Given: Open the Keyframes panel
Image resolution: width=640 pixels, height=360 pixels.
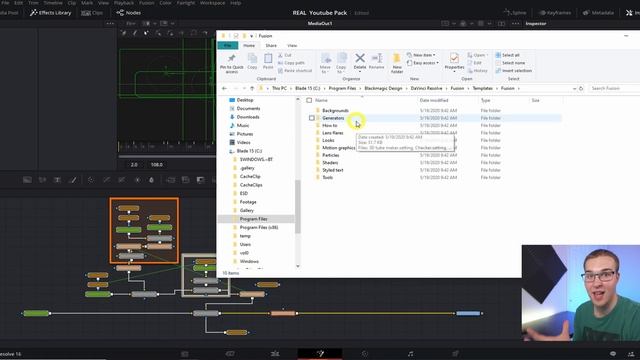Looking at the screenshot, I should [555, 13].
